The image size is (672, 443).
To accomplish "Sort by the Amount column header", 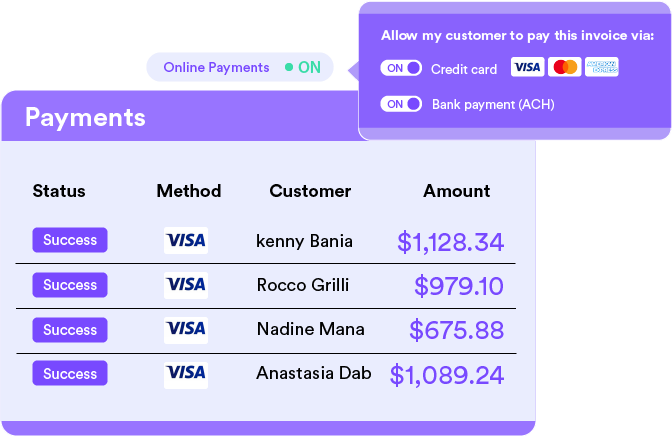I will tap(457, 191).
